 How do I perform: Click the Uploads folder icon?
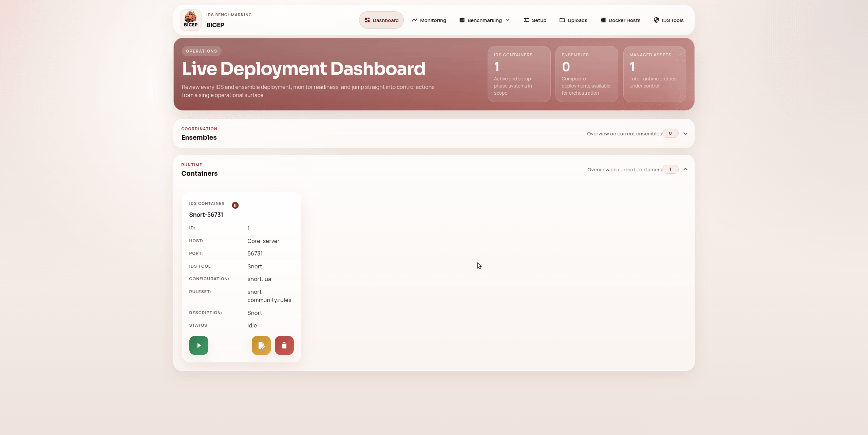(562, 20)
